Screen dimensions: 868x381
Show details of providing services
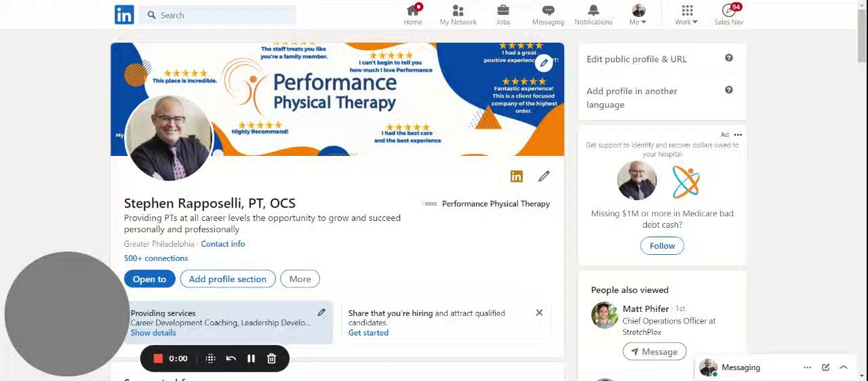[x=153, y=333]
